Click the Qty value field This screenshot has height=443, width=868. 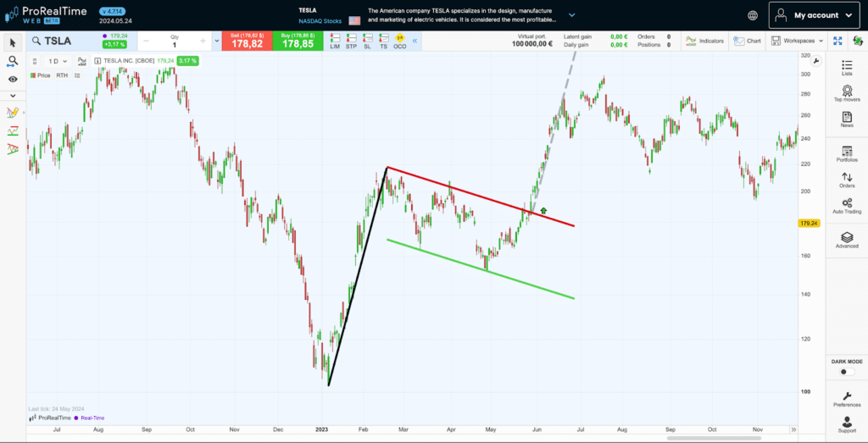(x=175, y=45)
